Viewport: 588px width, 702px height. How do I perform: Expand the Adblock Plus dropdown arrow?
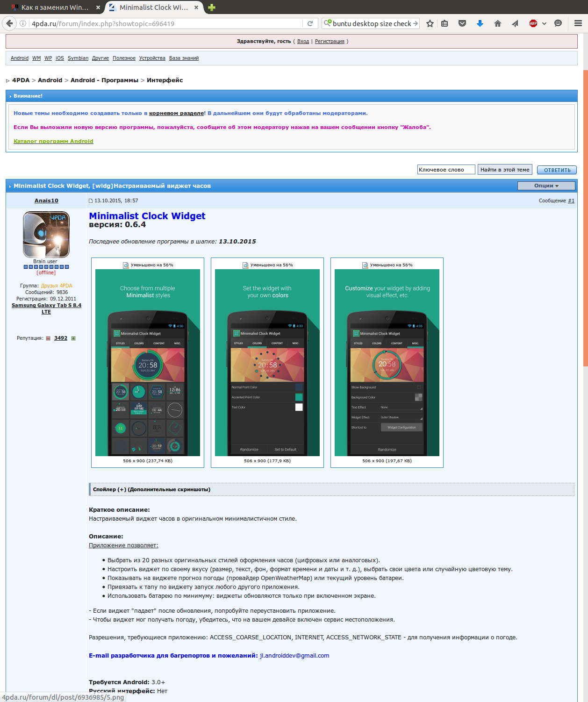544,23
